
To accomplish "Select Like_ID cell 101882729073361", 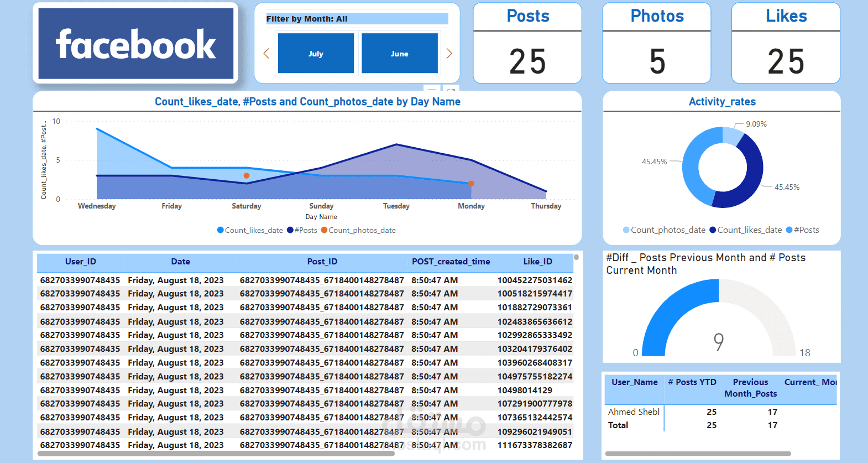I will 535,308.
